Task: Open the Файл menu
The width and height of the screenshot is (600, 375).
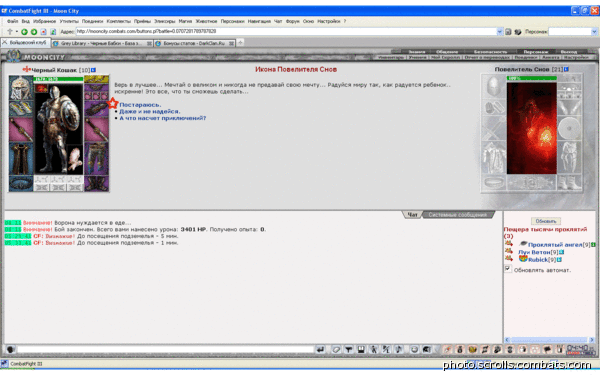Action: [12, 21]
